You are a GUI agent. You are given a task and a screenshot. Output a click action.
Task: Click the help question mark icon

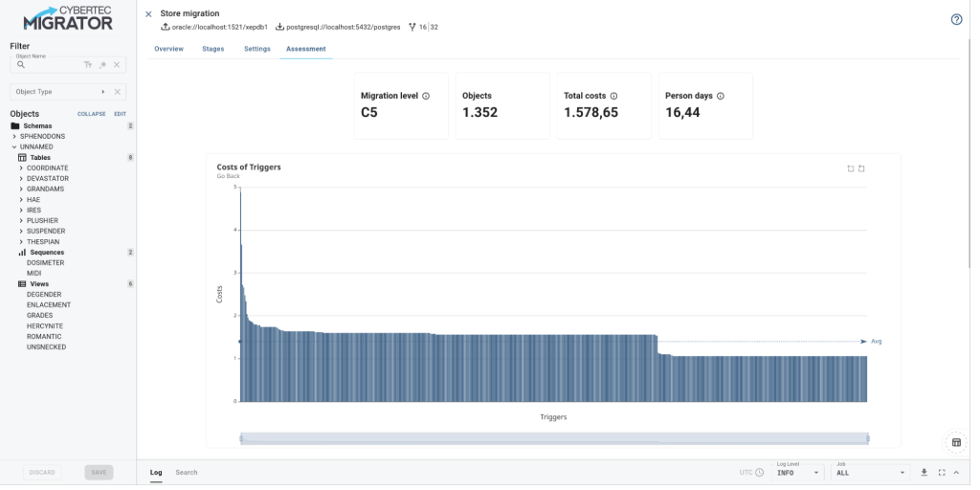click(x=956, y=19)
